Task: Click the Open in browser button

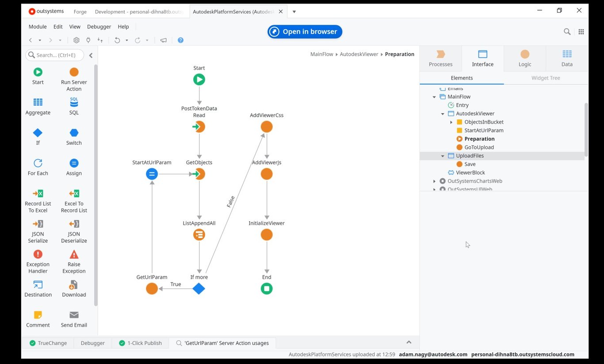Action: 304,31
